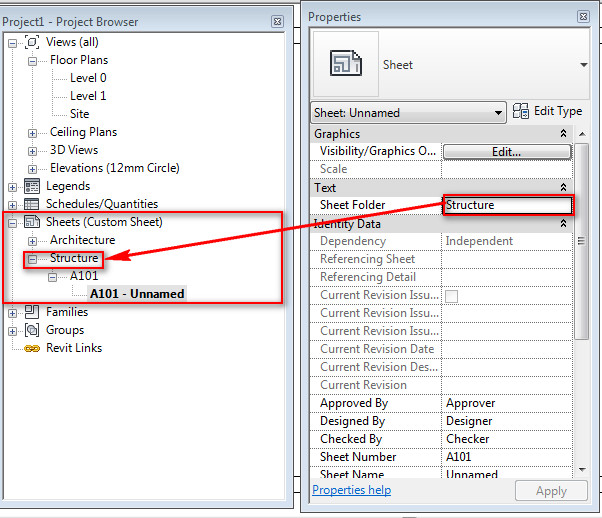The height and width of the screenshot is (518, 602).
Task: Collapse the Identity Data section
Action: point(563,223)
